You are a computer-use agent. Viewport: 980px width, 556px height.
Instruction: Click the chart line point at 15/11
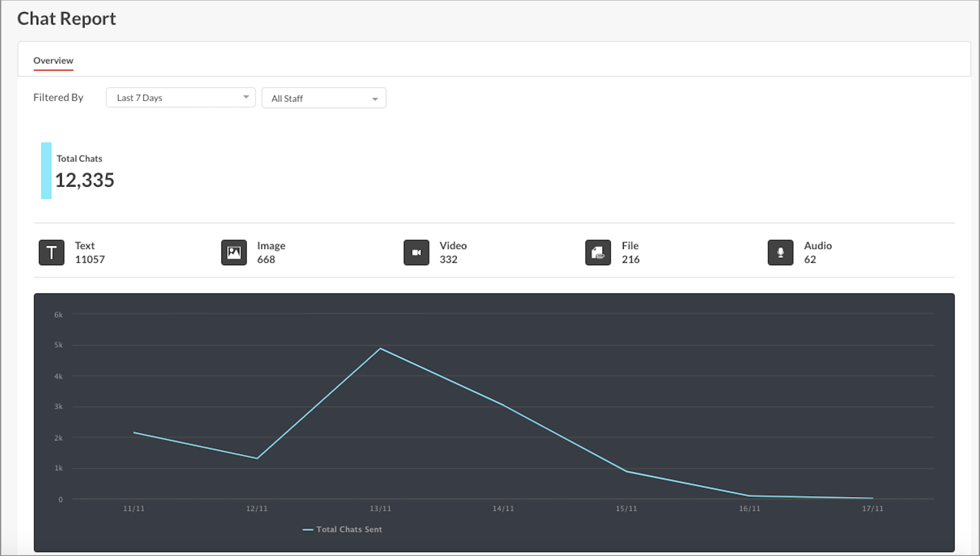pos(626,472)
